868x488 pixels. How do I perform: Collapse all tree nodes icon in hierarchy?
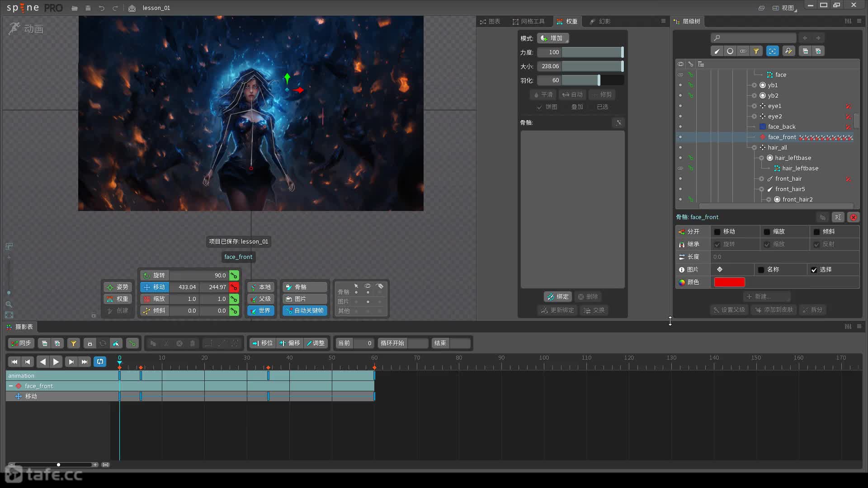(805, 51)
